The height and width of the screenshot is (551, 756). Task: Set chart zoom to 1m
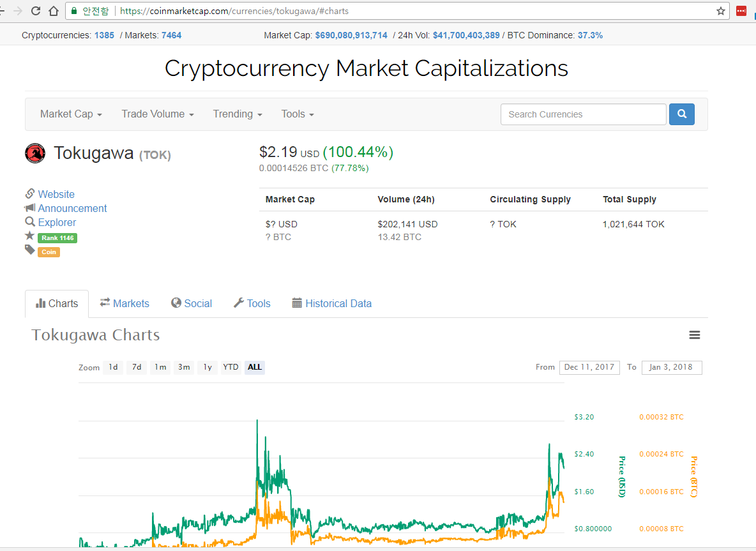pos(160,367)
